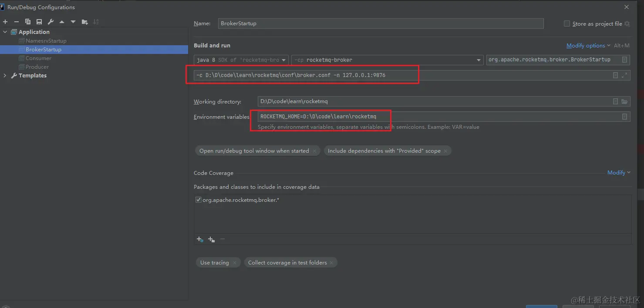Expand the program arguments field
Image resolution: width=644 pixels, height=308 pixels.
624,75
